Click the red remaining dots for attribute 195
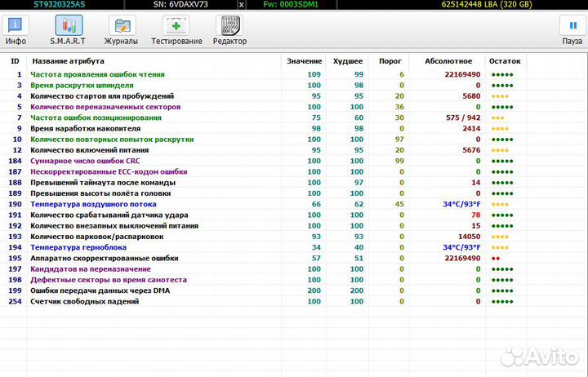 pyautogui.click(x=496, y=259)
